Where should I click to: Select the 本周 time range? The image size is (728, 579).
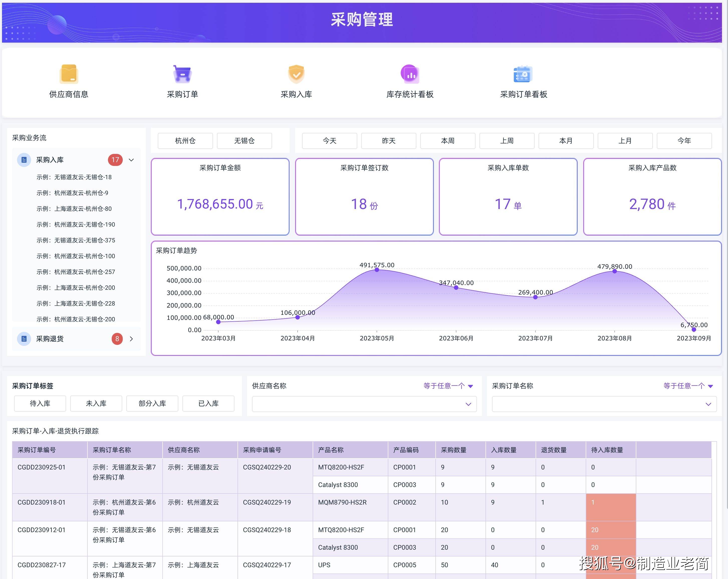(x=448, y=141)
